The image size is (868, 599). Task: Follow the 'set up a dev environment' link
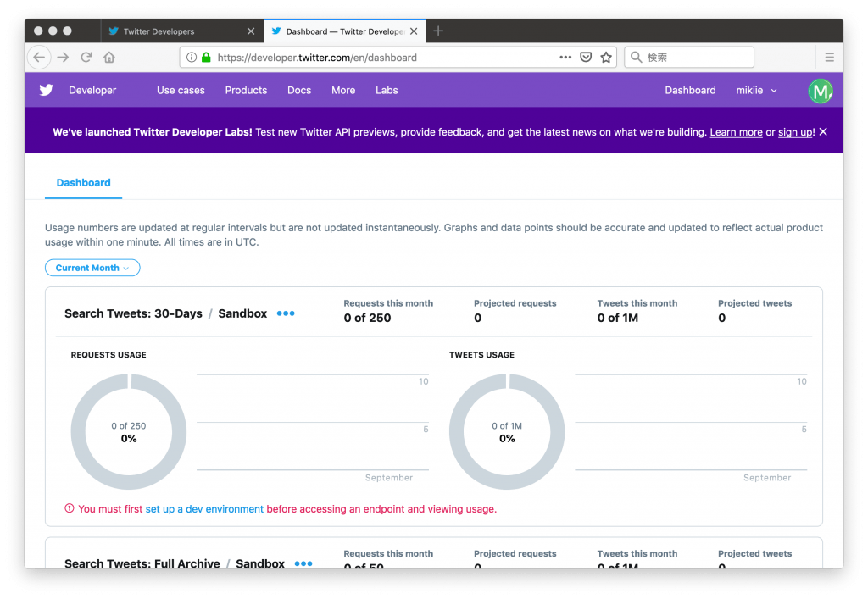click(204, 509)
